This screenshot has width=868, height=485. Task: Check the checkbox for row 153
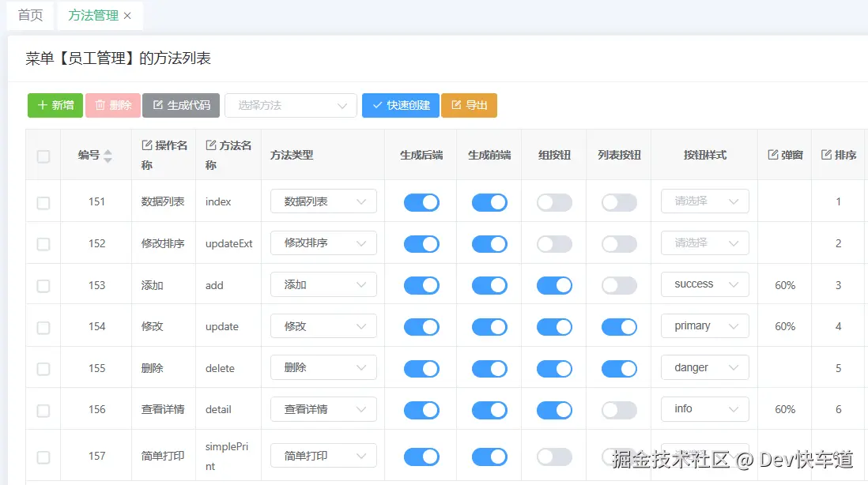[x=43, y=286]
